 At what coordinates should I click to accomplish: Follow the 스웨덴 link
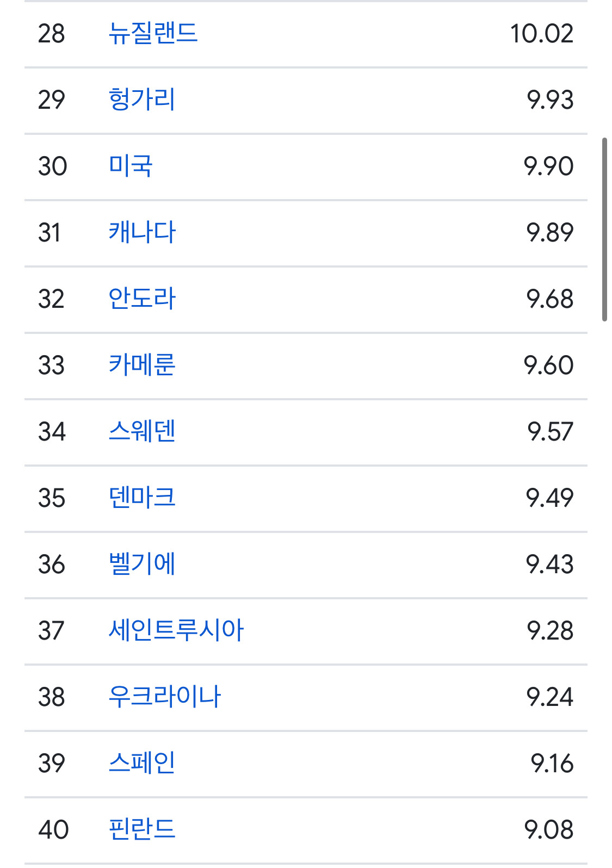[142, 431]
